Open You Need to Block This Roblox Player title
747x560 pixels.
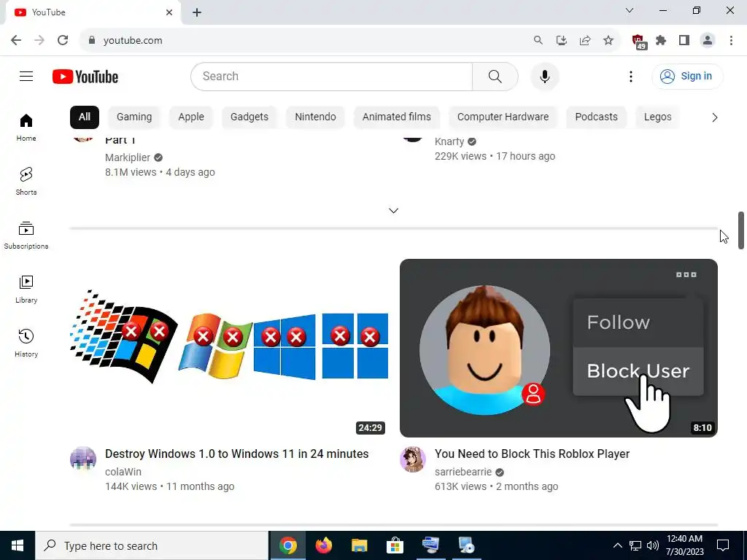tap(532, 454)
